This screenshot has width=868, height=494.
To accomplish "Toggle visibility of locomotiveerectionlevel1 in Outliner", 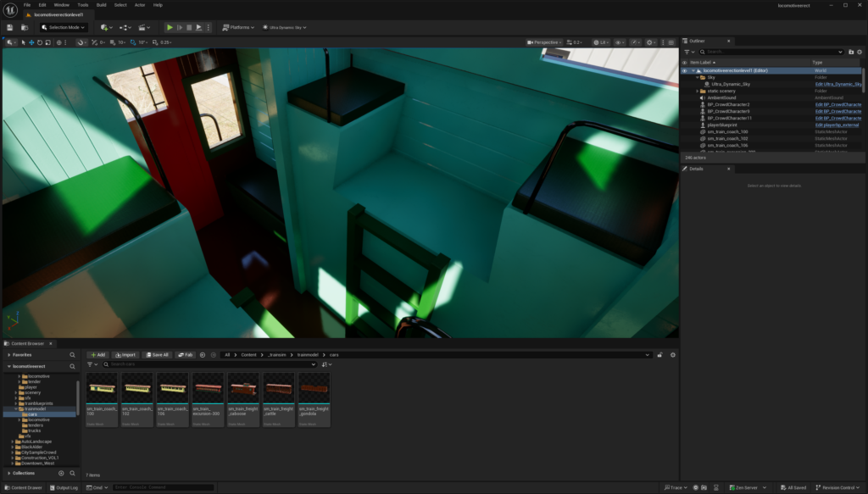I will coord(685,70).
